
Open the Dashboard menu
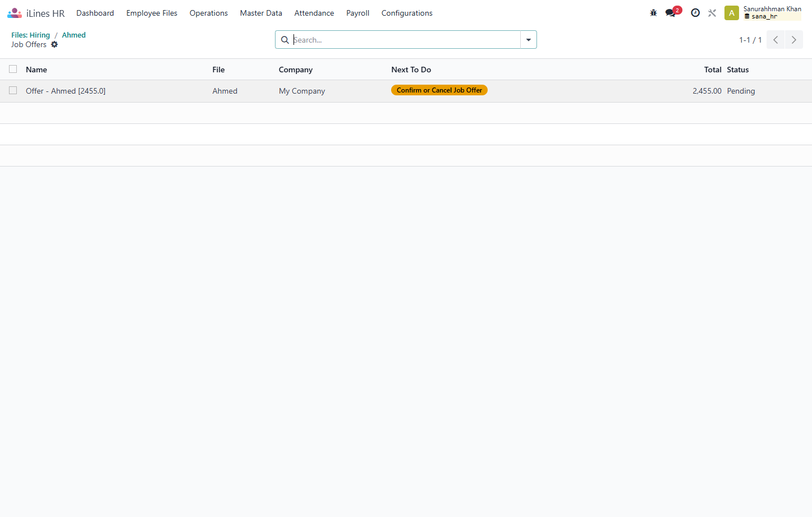95,13
